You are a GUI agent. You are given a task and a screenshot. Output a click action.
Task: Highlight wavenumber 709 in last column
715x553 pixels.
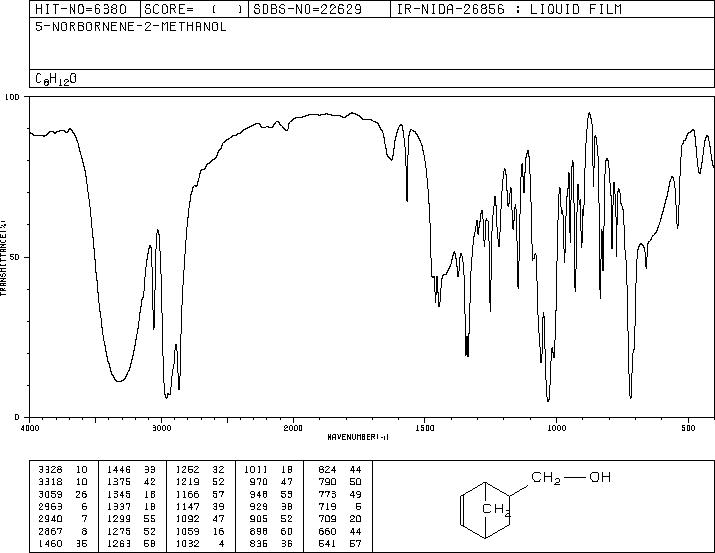point(327,519)
